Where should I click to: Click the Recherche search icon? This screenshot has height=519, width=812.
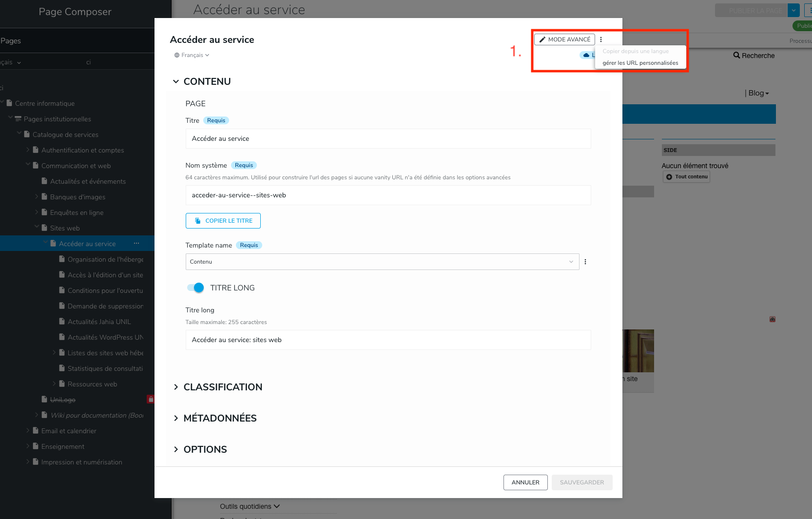[x=736, y=56]
